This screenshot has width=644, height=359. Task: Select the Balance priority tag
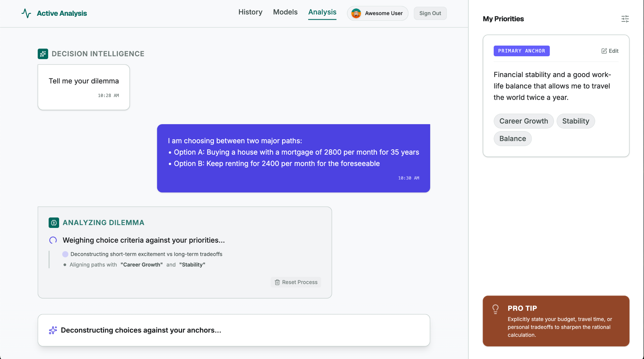point(513,139)
